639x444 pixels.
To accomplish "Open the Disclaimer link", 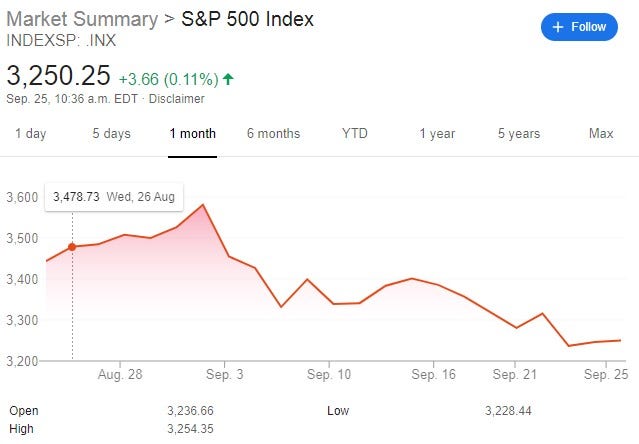I will [176, 99].
